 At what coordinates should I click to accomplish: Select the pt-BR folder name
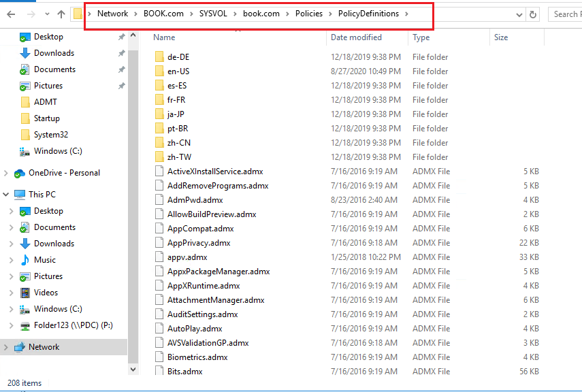coord(178,129)
